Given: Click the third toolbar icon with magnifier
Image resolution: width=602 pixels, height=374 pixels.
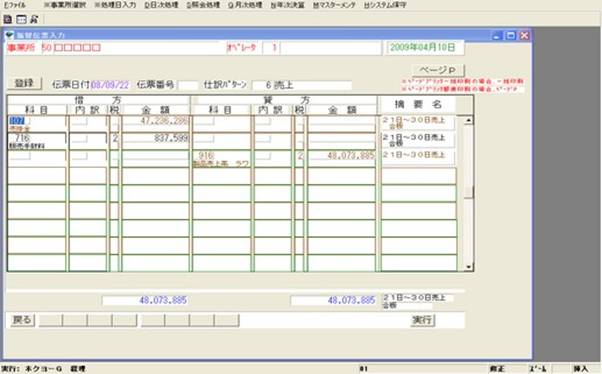Looking at the screenshot, I should (34, 19).
